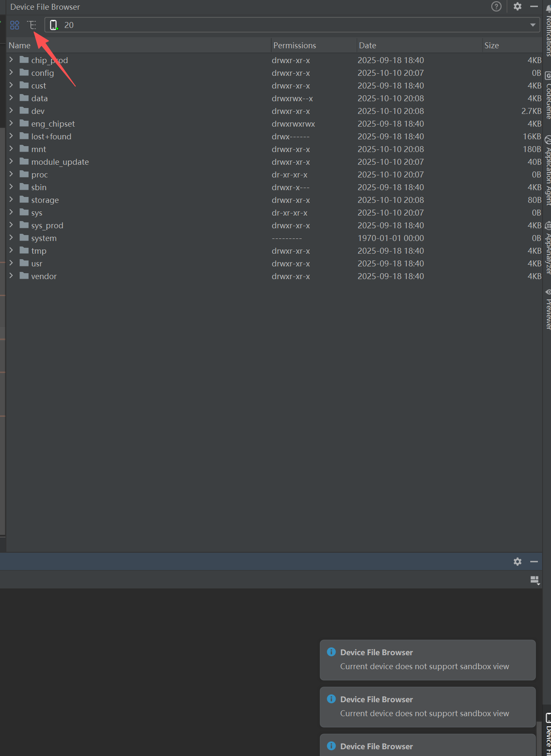This screenshot has height=756, width=551.
Task: Select the drwx------ permissions cell
Action: tap(291, 136)
